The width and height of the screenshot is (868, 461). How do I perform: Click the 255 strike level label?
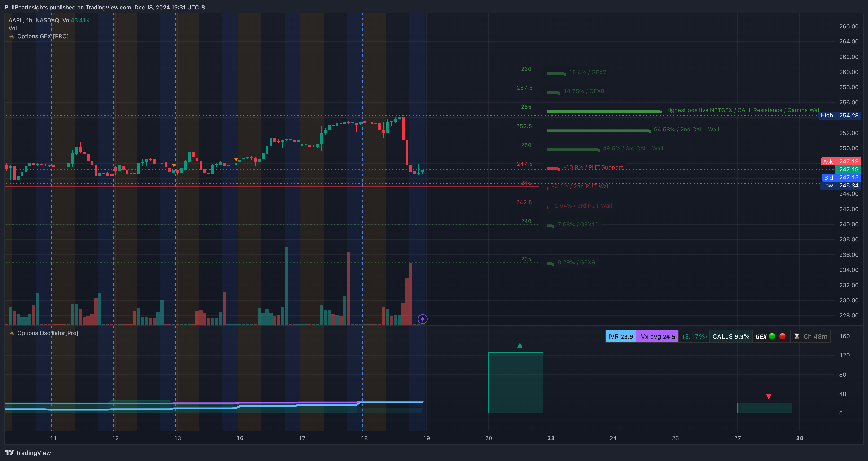pyautogui.click(x=526, y=107)
